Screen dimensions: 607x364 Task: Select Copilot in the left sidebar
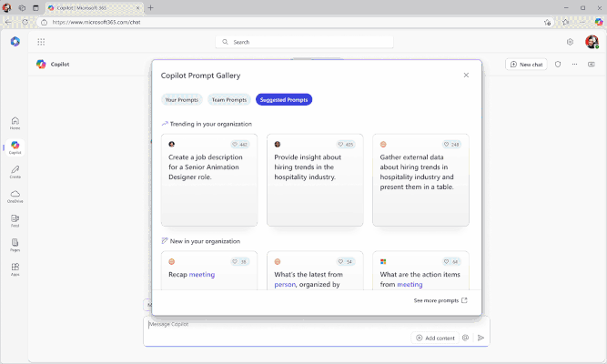coord(15,147)
